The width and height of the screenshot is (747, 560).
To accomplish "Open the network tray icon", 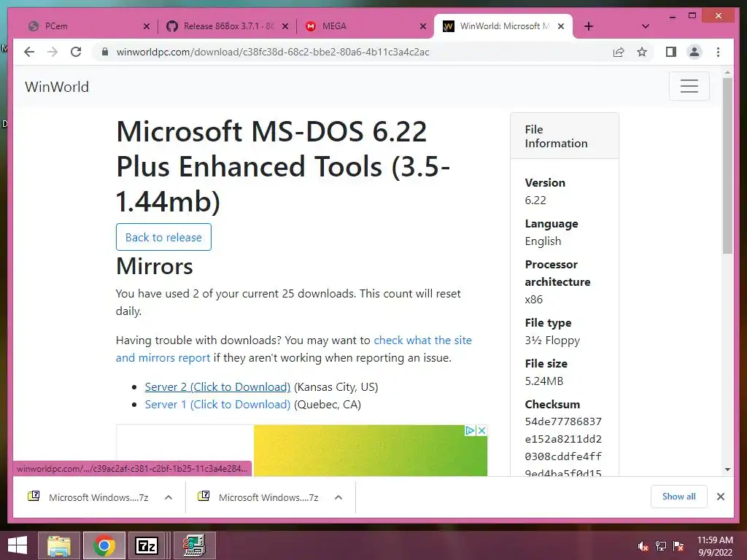I will pos(661,546).
